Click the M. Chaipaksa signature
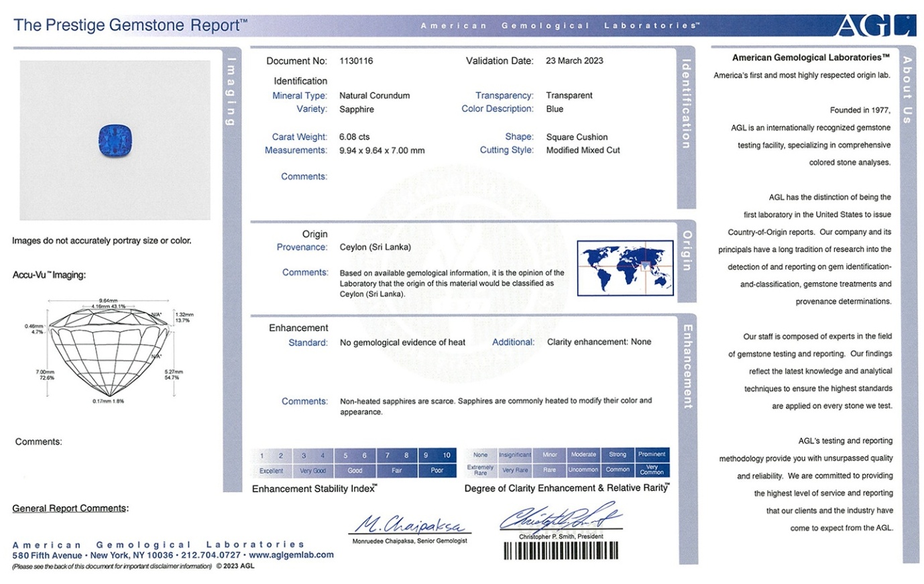 point(408,524)
